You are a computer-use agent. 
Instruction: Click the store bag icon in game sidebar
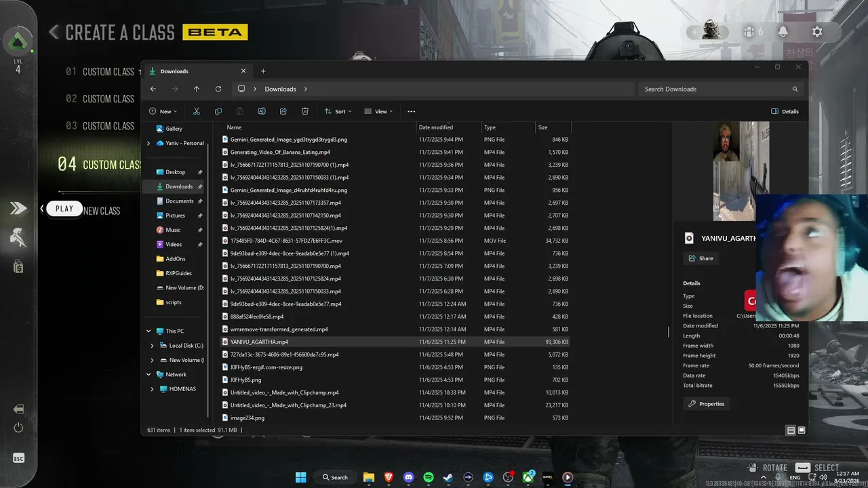[18, 266]
